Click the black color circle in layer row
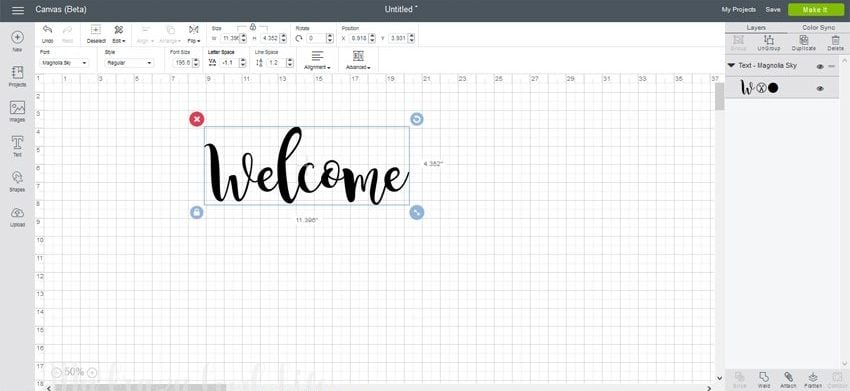The height and width of the screenshot is (391, 850). 773,88
